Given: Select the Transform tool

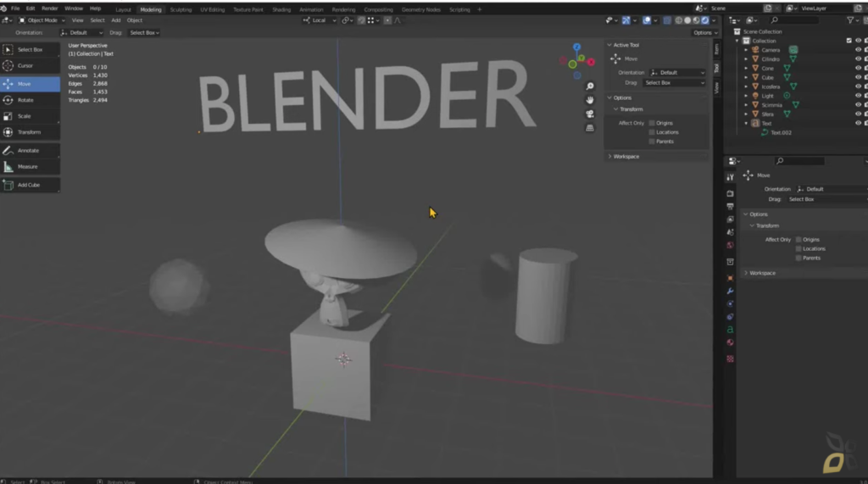Looking at the screenshot, I should (30, 132).
